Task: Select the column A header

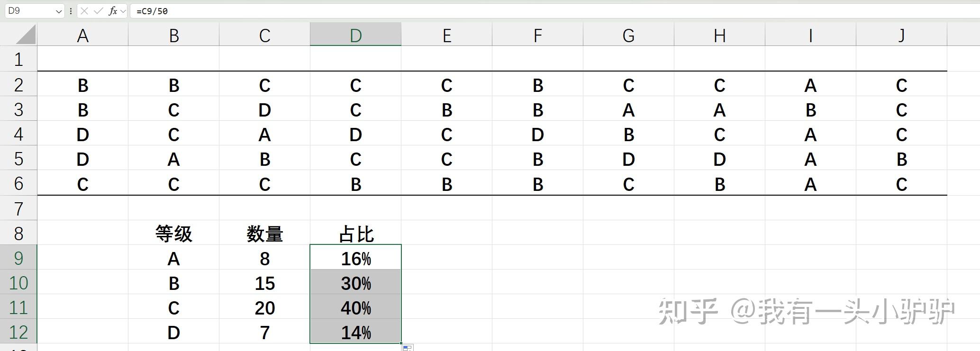Action: pyautogui.click(x=82, y=36)
